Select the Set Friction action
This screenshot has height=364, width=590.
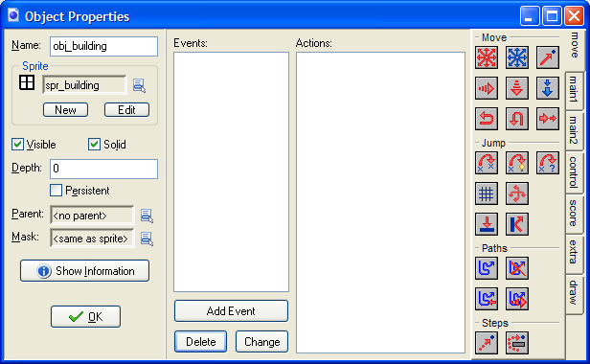coord(548,119)
